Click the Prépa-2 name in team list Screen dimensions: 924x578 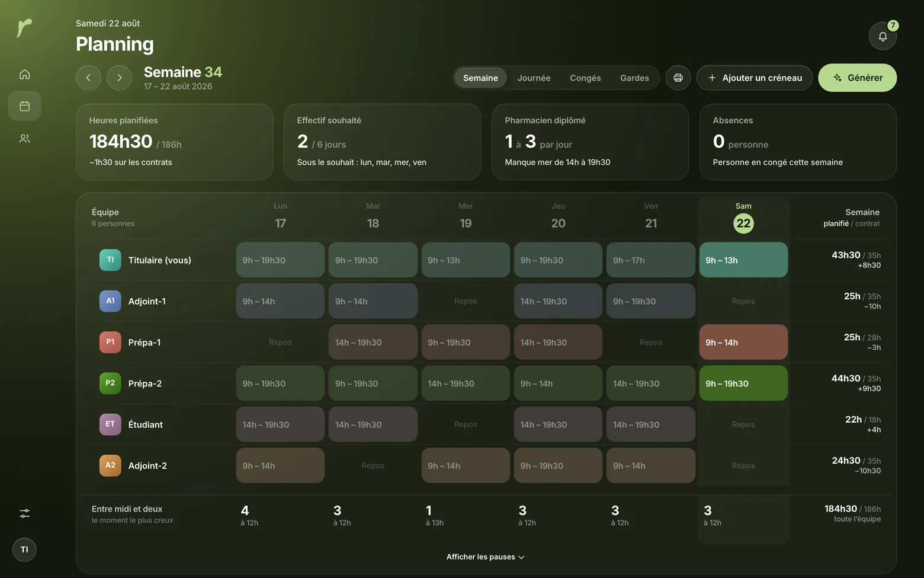[145, 384]
